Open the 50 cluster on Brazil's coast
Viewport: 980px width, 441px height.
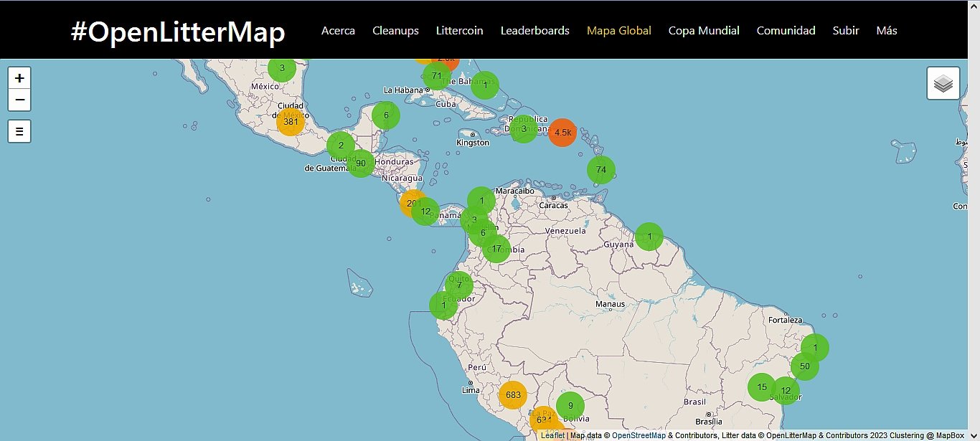(805, 366)
